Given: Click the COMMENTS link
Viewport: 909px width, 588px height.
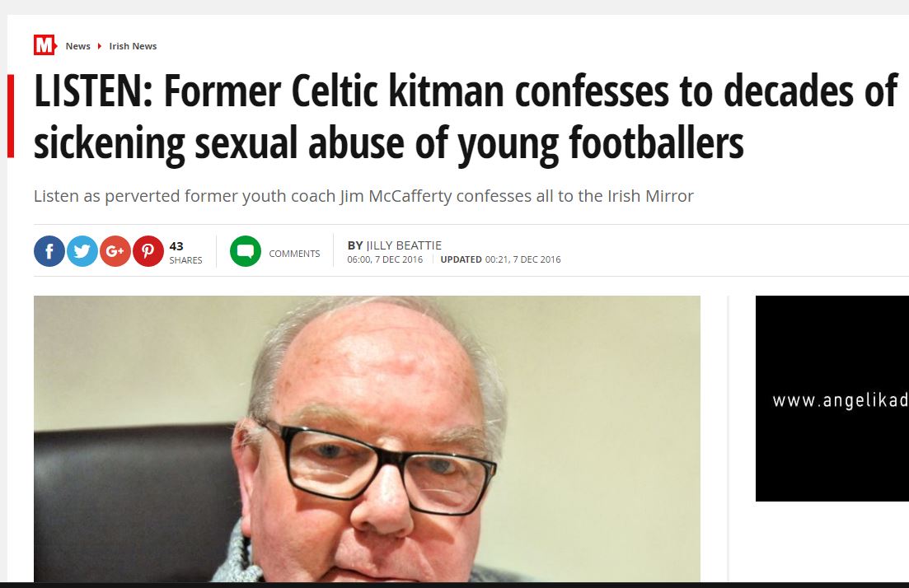Looking at the screenshot, I should tap(294, 254).
